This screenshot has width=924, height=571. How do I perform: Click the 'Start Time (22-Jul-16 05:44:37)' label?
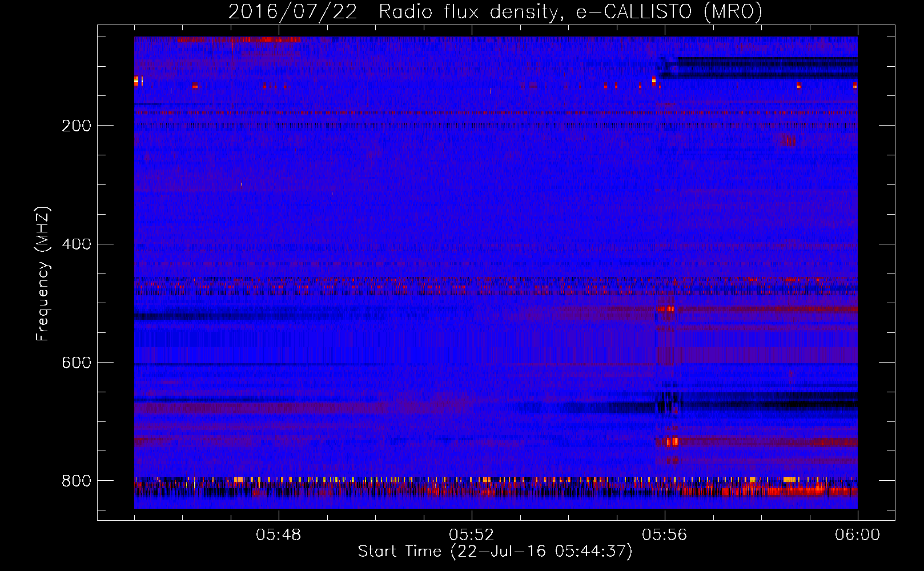tap(495, 552)
